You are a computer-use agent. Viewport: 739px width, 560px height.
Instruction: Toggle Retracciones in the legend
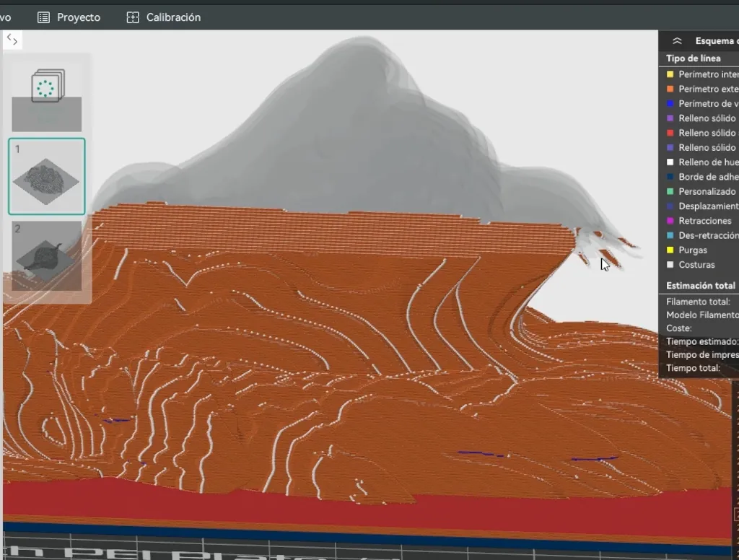pos(704,221)
